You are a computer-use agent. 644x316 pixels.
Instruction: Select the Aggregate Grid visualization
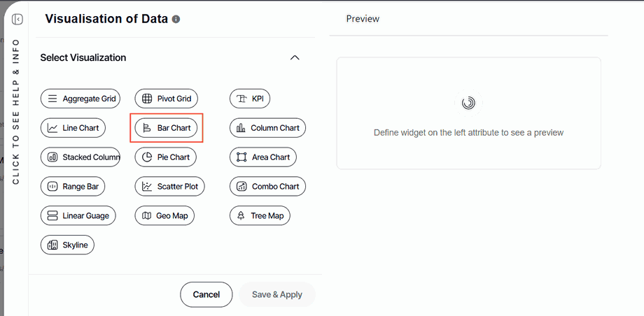tap(80, 99)
